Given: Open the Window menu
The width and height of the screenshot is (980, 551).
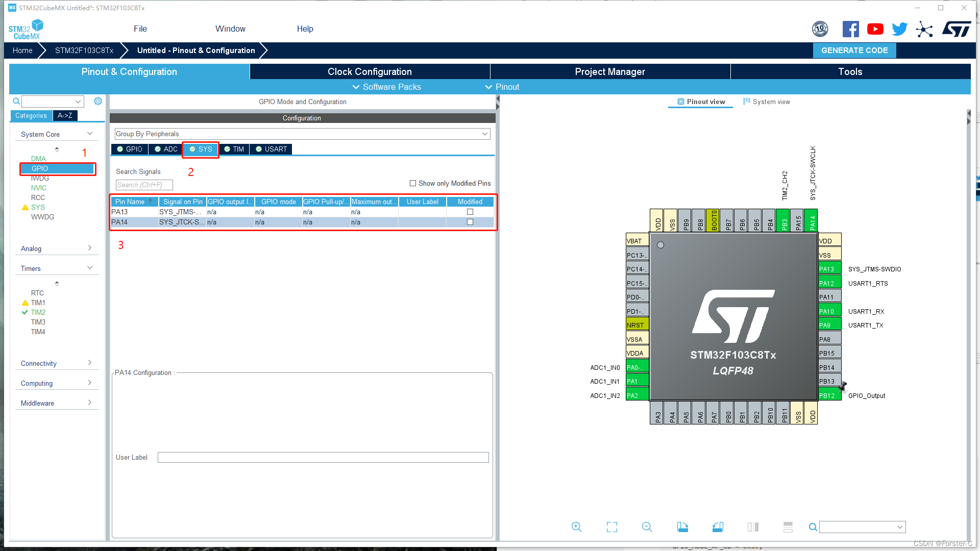Looking at the screenshot, I should pyautogui.click(x=230, y=29).
